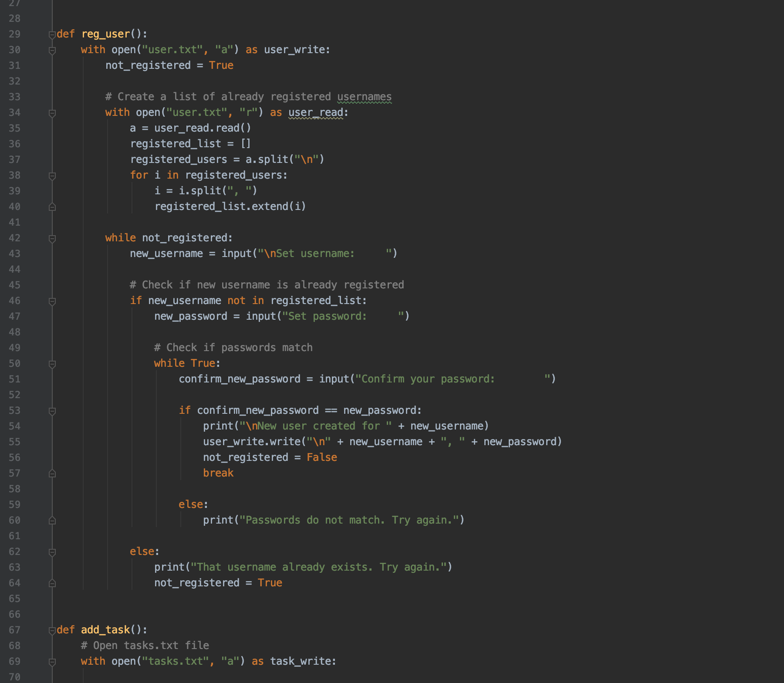Viewport: 784px width, 683px height.
Task: Click the comment 'Check if new username is already registered'
Action: coord(267,285)
